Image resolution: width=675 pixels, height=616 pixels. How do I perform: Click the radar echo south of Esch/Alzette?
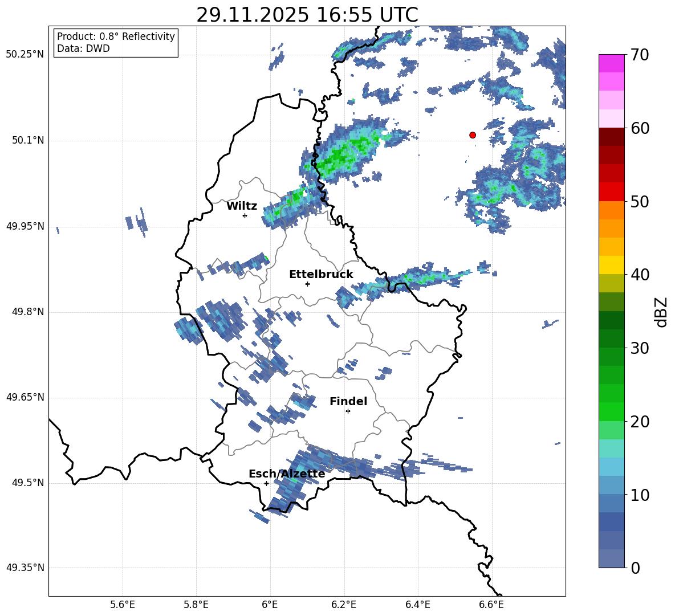click(x=259, y=517)
